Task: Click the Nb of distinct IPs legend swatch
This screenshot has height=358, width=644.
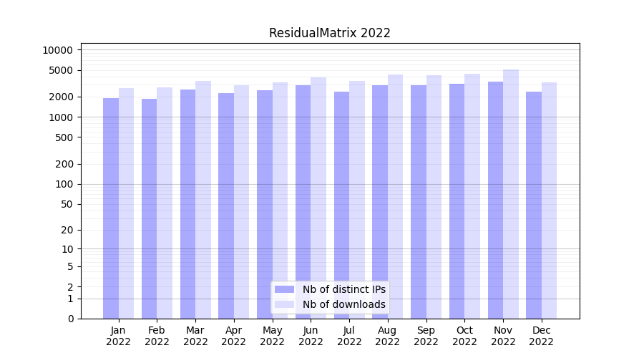Action: pos(284,289)
